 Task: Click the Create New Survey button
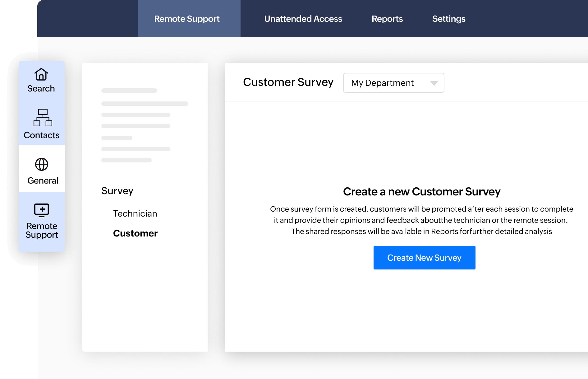[x=424, y=257]
